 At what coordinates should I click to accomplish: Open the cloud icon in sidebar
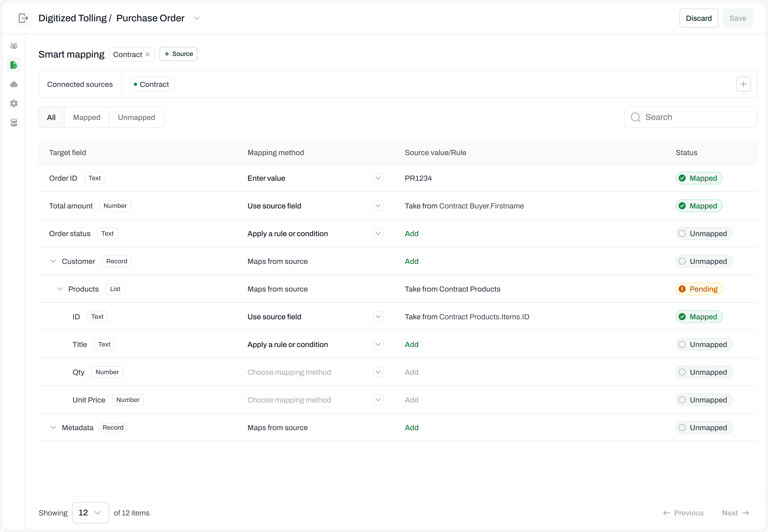coord(14,84)
